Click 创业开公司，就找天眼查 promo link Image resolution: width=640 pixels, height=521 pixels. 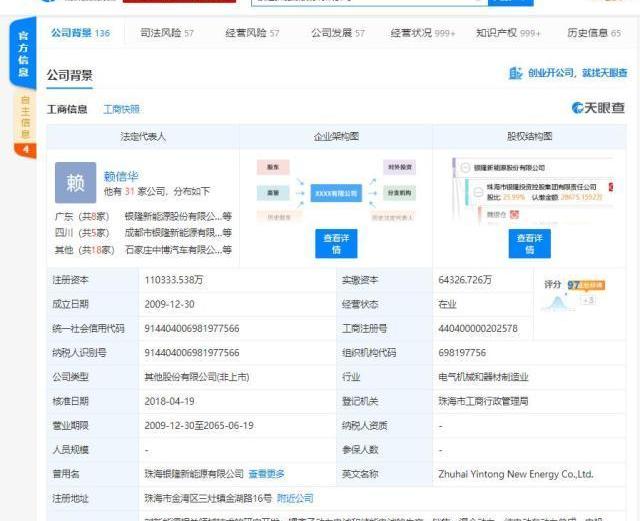578,73
